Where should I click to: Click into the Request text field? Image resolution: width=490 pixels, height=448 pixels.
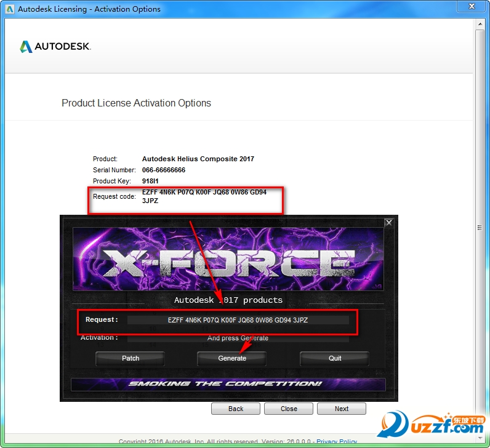pyautogui.click(x=238, y=320)
